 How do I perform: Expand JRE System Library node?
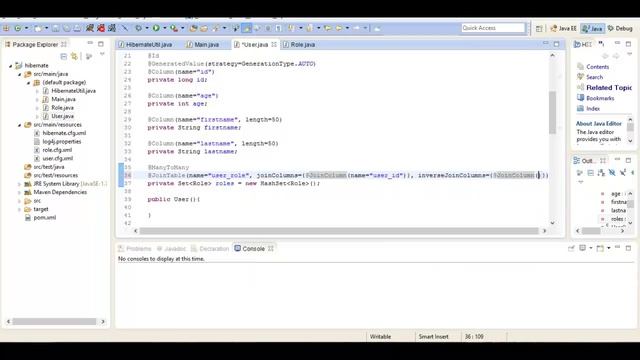19,184
